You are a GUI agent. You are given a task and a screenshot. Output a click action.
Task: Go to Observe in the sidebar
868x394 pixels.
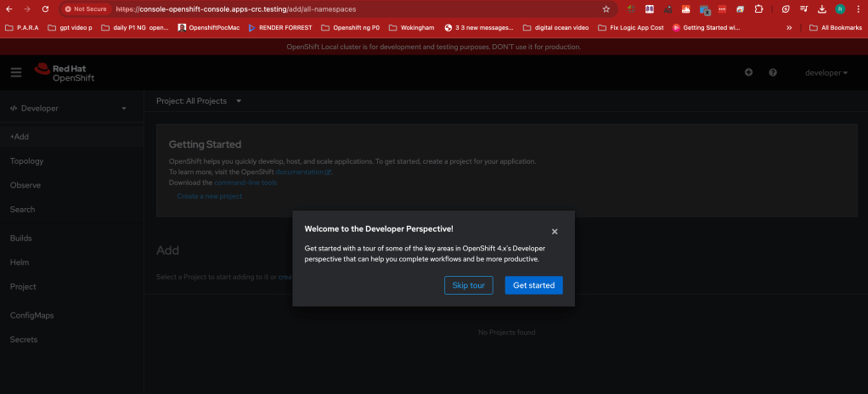[x=72, y=185]
